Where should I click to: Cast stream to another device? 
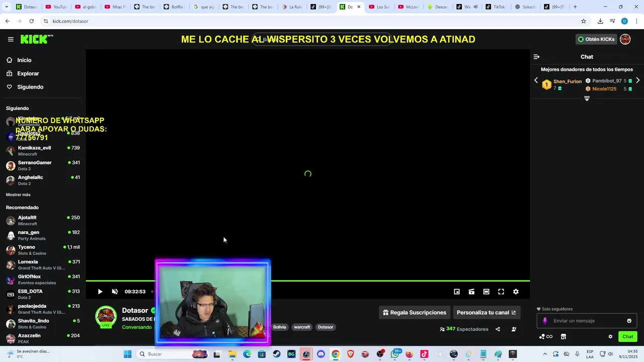pyautogui.click(x=471, y=292)
